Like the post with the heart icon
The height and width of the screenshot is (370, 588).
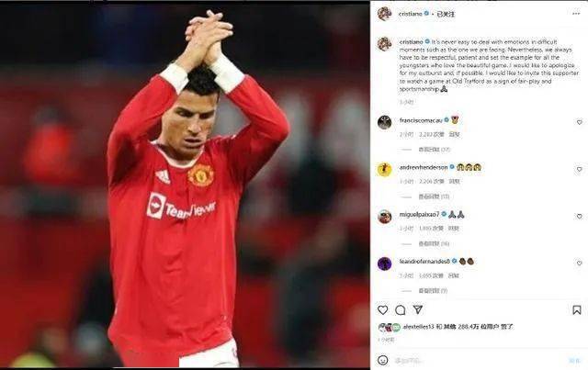coord(382,310)
